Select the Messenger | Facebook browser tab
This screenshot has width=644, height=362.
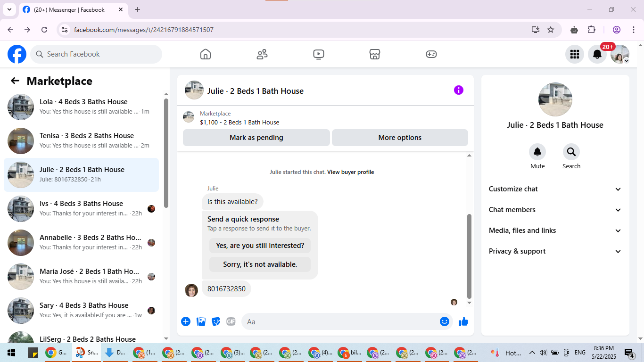pyautogui.click(x=73, y=9)
